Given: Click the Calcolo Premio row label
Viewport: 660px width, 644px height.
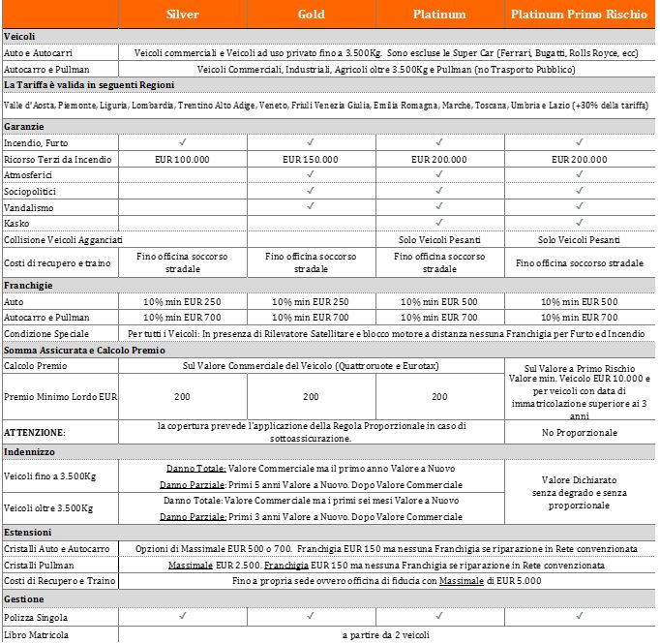Looking at the screenshot, I should pos(36,366).
